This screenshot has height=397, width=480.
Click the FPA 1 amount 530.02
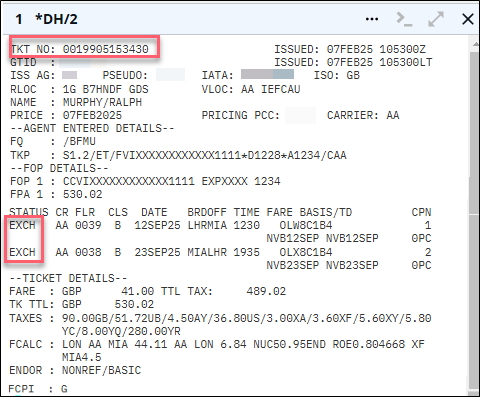(82, 194)
